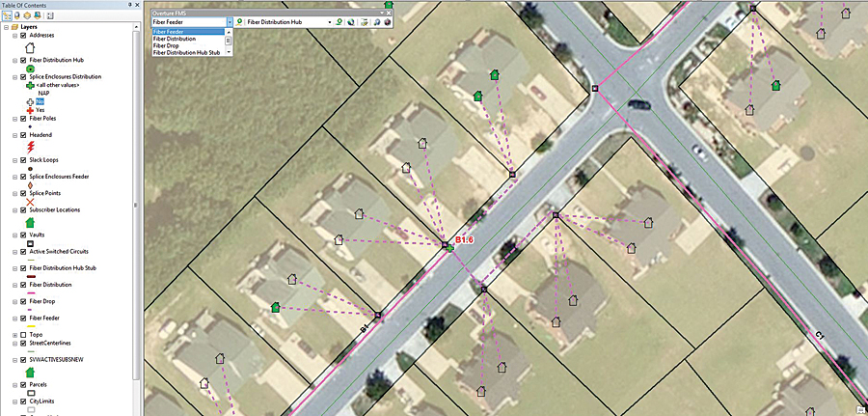Click the orange Splice Points X symbol
The width and height of the screenshot is (868, 416).
click(x=31, y=202)
